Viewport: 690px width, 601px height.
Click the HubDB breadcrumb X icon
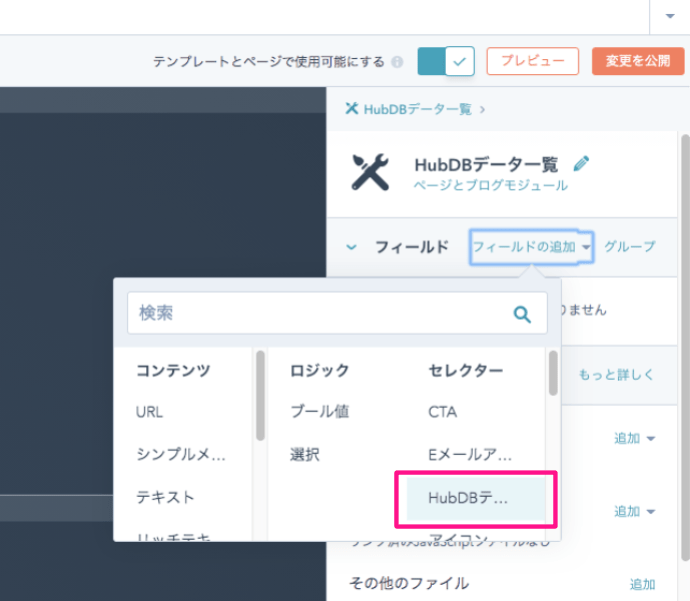click(x=351, y=109)
